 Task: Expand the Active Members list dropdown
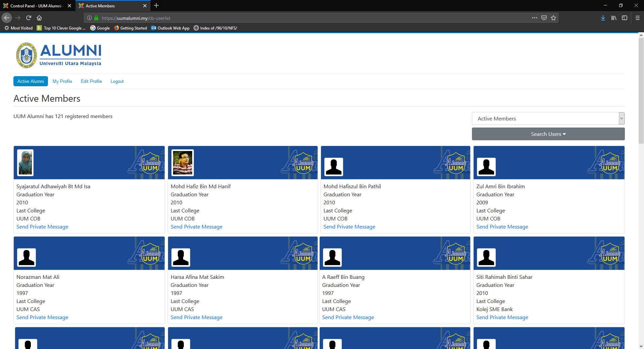[x=548, y=118]
